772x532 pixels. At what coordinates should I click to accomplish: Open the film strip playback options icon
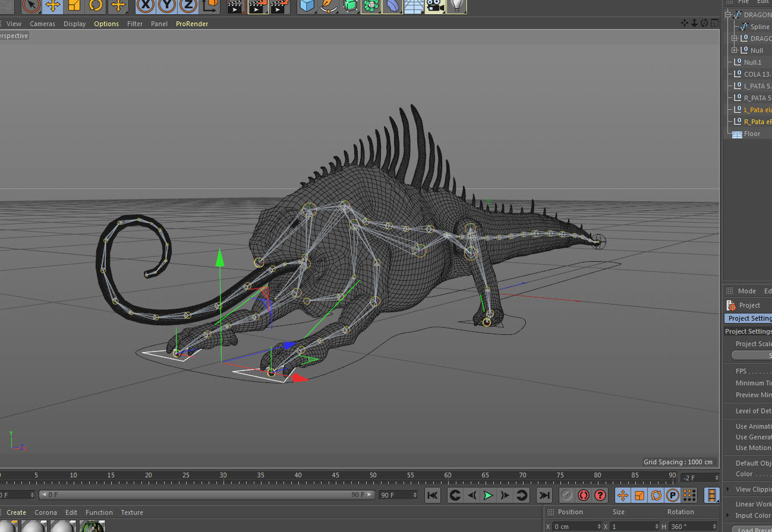pyautogui.click(x=711, y=495)
